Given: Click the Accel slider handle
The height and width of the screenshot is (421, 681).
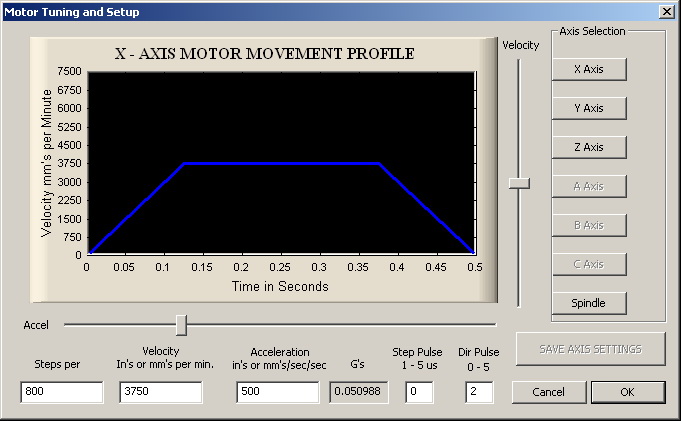Looking at the screenshot, I should [182, 325].
